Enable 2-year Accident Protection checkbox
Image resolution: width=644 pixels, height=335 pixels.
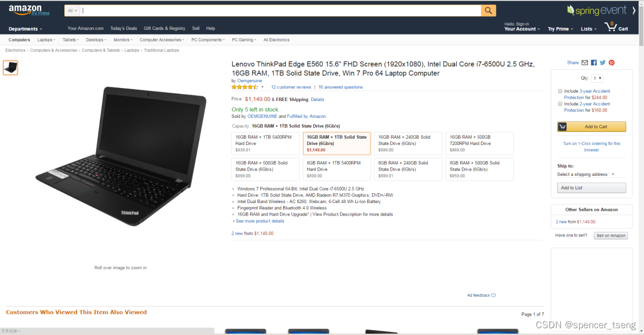pyautogui.click(x=560, y=104)
